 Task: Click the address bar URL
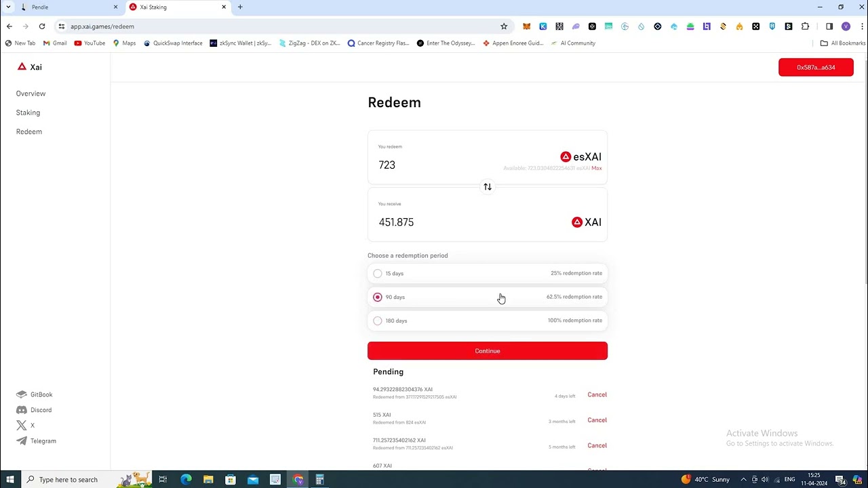click(102, 26)
